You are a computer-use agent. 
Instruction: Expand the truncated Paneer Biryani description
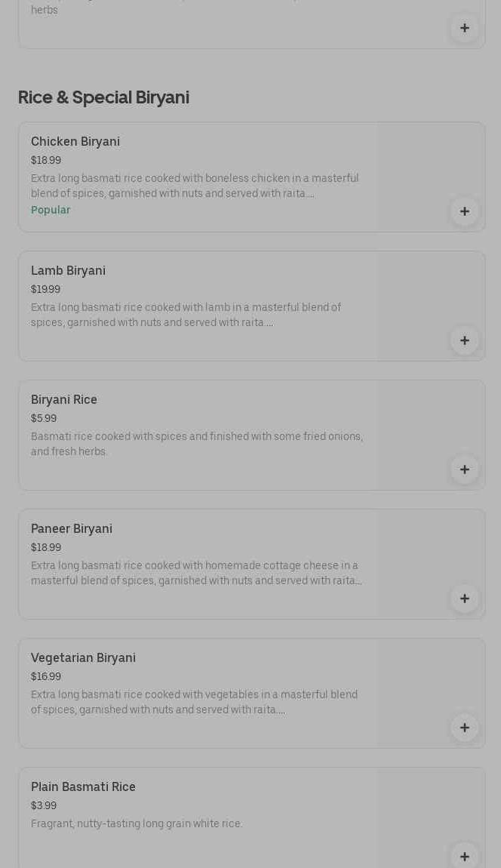tap(196, 574)
